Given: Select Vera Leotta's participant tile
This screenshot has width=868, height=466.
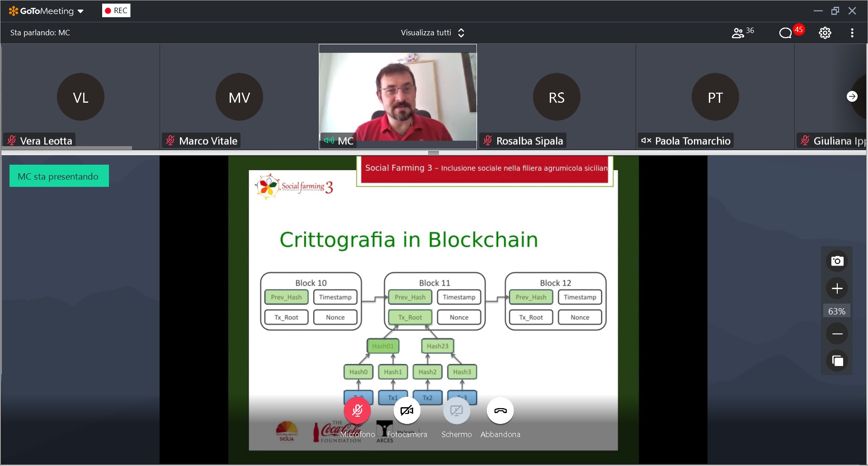Looking at the screenshot, I should pos(80,96).
